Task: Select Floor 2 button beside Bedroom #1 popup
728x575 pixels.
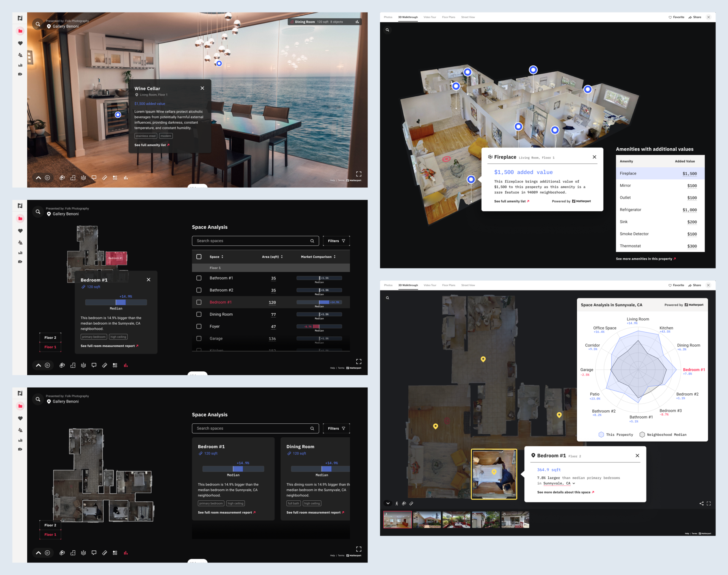Action: point(50,338)
